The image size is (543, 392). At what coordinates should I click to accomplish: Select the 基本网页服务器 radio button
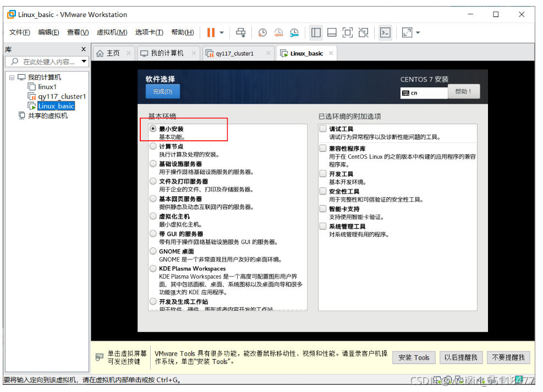tap(153, 198)
